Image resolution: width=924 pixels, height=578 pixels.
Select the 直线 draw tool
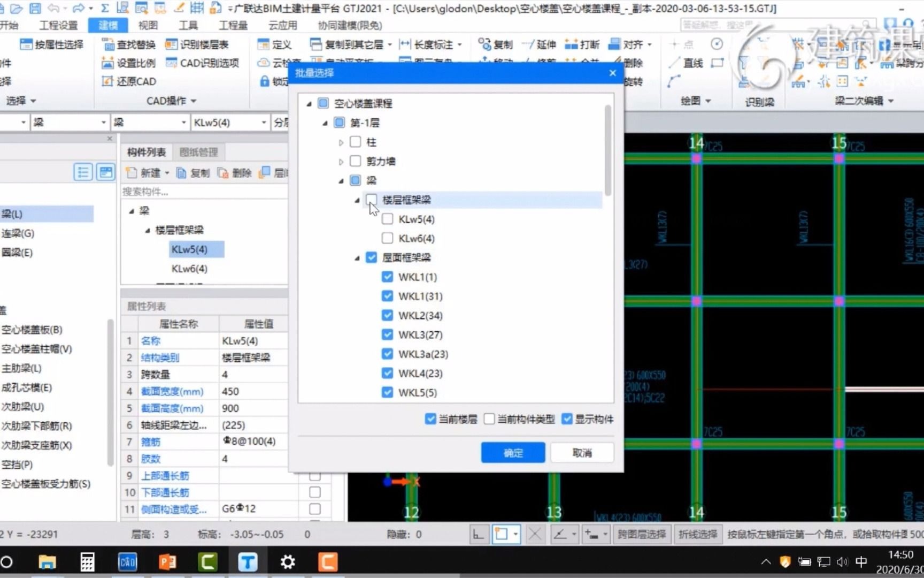coord(686,63)
